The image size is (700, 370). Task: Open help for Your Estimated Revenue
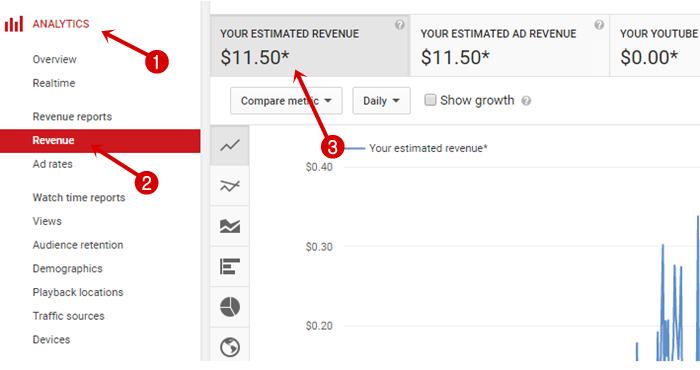[400, 25]
